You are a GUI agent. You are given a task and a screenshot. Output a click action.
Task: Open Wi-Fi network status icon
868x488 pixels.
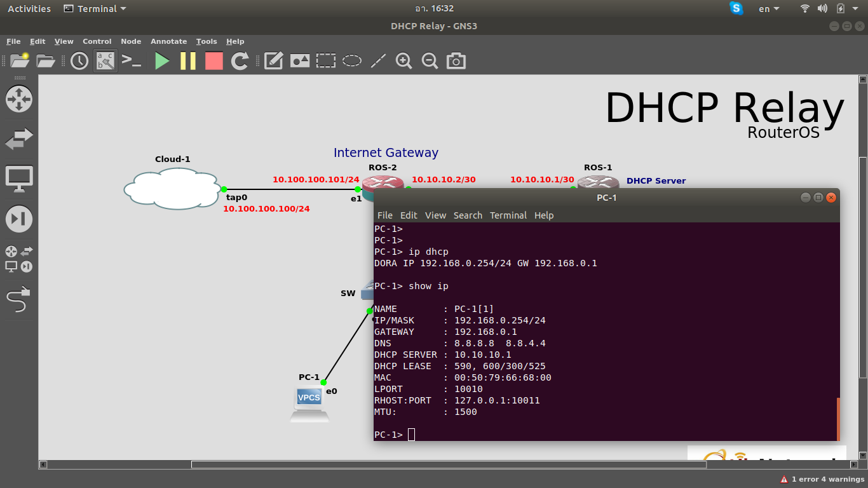(805, 8)
